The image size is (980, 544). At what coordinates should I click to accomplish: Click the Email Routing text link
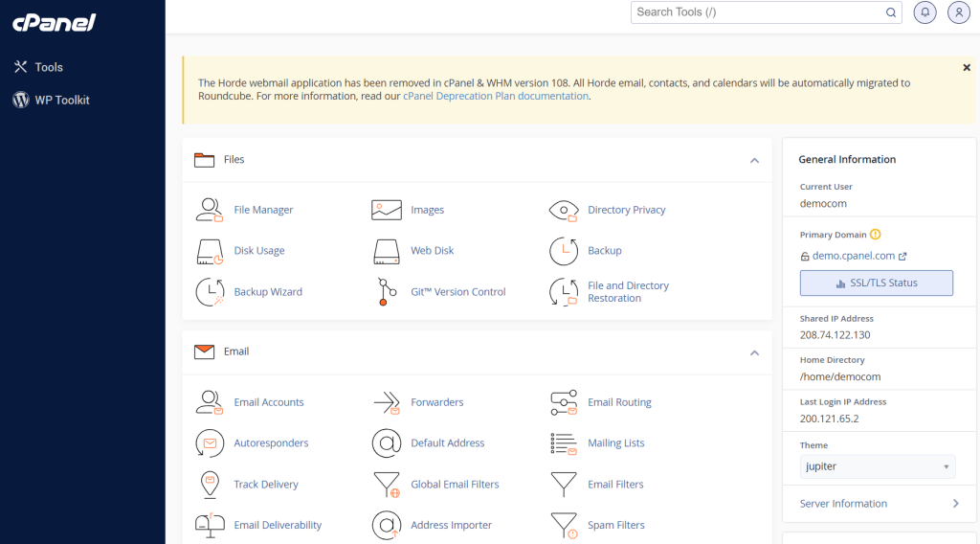pyautogui.click(x=619, y=402)
